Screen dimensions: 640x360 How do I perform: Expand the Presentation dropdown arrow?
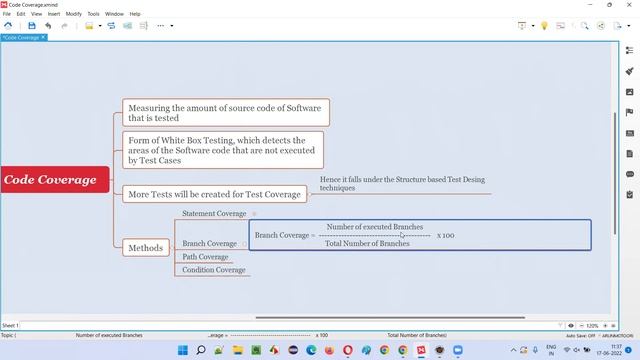533,26
